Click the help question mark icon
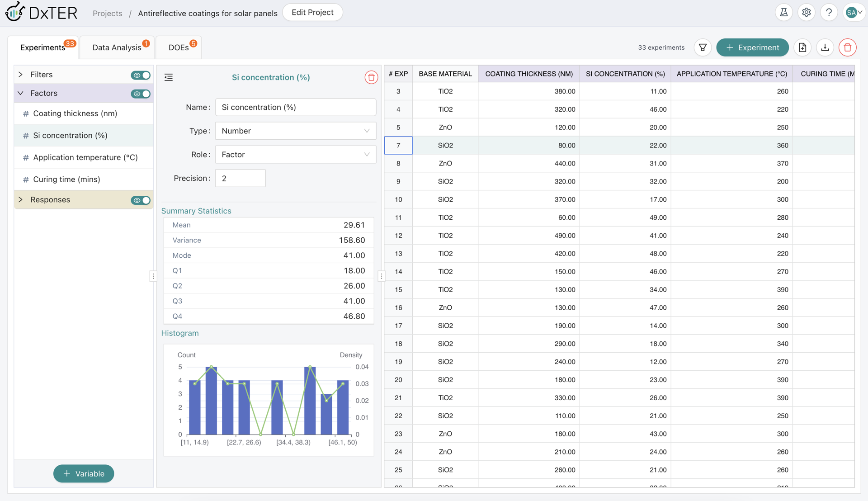 point(829,13)
